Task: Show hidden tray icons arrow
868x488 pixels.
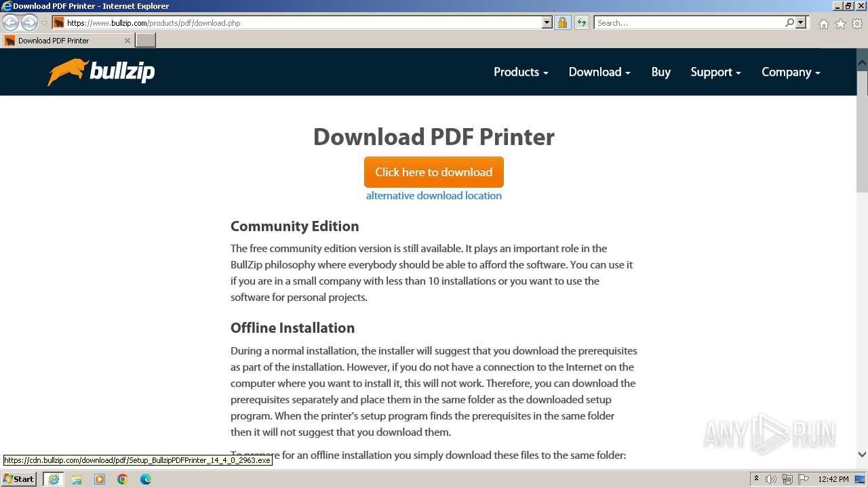Action: click(x=757, y=479)
